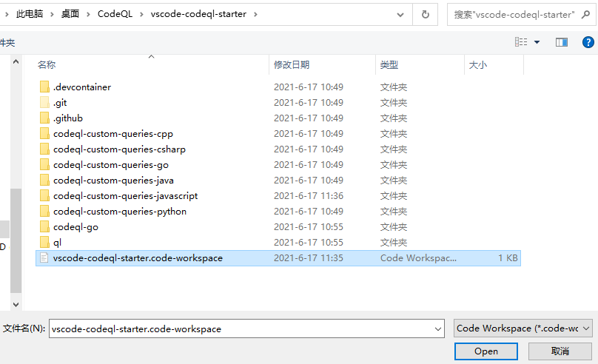Click the navigation pane scroll down arrow
This screenshot has width=598, height=364.
(16, 305)
